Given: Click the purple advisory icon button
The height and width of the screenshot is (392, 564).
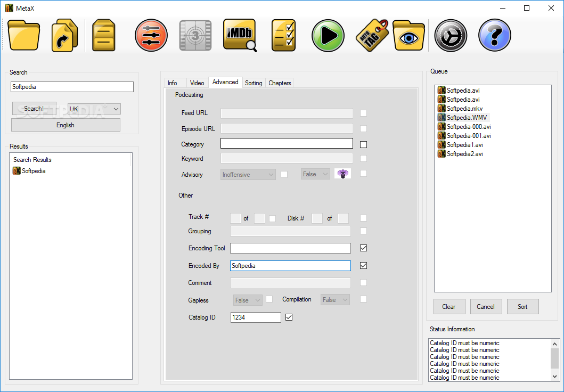Looking at the screenshot, I should click(x=342, y=174).
